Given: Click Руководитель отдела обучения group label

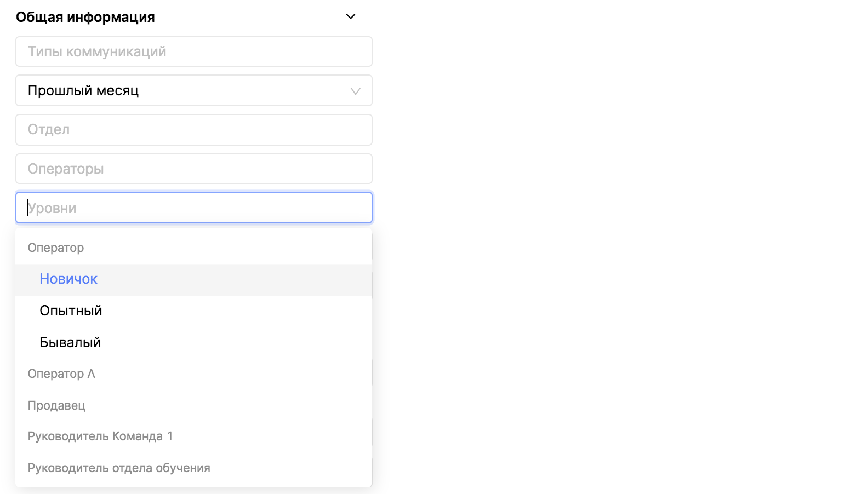Looking at the screenshot, I should [119, 468].
